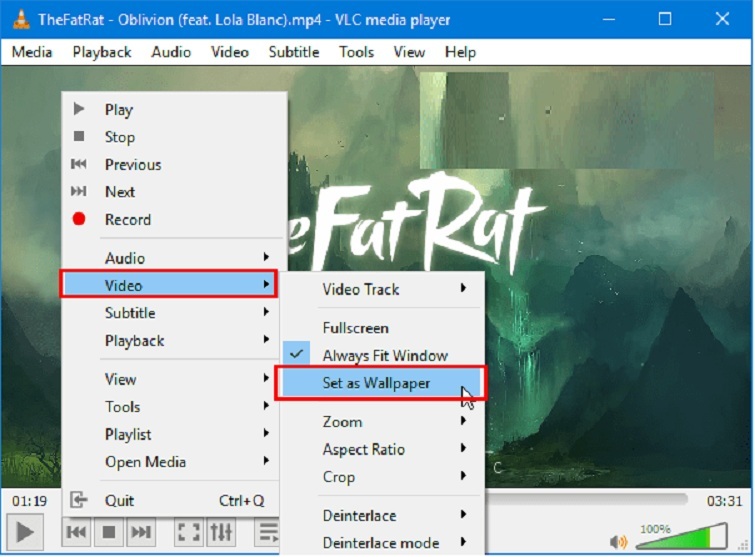Viewport: 755px width, 557px height.
Task: Open the Tools menu in menu bar
Action: (x=356, y=52)
